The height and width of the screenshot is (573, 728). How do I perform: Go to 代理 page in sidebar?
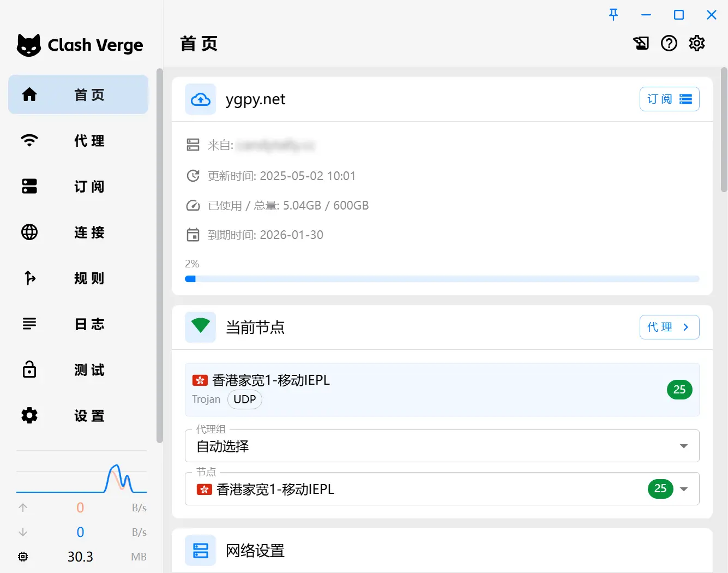coord(79,141)
